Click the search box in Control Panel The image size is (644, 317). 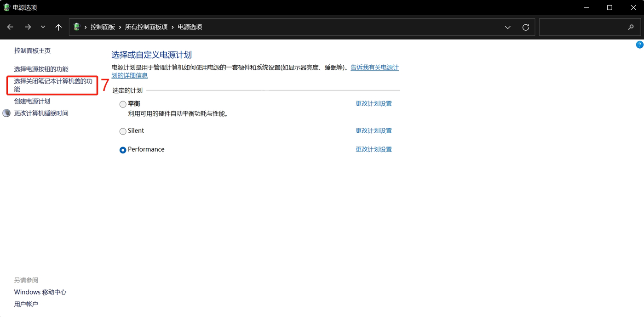pos(590,27)
